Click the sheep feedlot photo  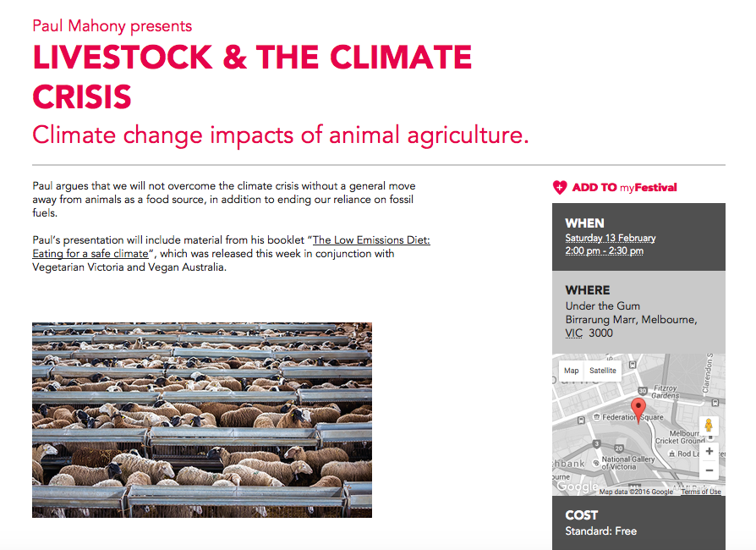202,420
